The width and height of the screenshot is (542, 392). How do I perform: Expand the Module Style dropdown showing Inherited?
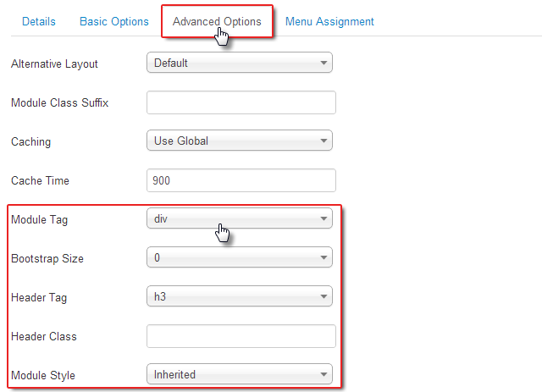click(x=240, y=374)
